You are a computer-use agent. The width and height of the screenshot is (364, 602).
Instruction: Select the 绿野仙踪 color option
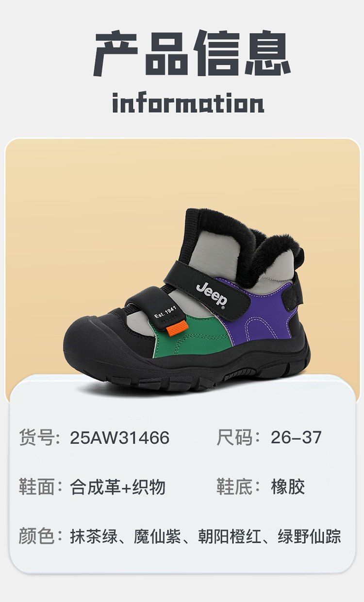coord(310,536)
